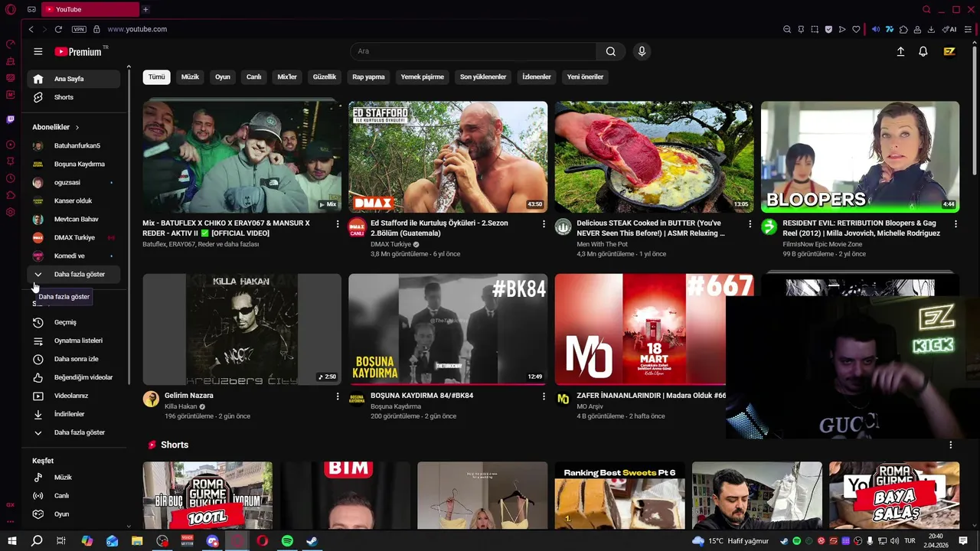This screenshot has height=551, width=980.
Task: Go to Ana Sayfa in sidebar
Action: click(73, 79)
